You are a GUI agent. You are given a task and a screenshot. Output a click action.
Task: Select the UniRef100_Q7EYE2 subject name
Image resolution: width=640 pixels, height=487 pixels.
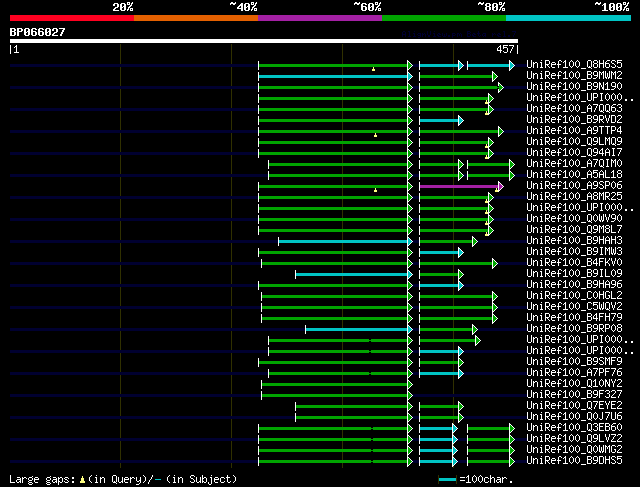click(574, 406)
